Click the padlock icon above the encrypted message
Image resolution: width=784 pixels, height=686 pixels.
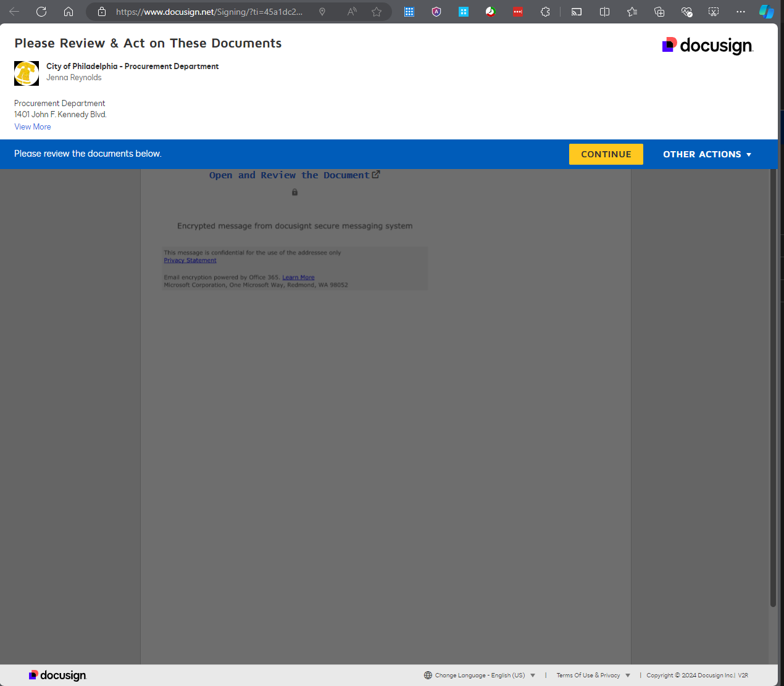[294, 192]
